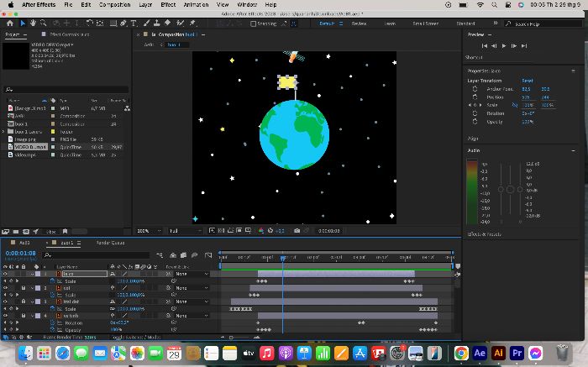The width and height of the screenshot is (588, 367).
Task: Click the channel RGB icon below viewer
Action: (x=261, y=231)
